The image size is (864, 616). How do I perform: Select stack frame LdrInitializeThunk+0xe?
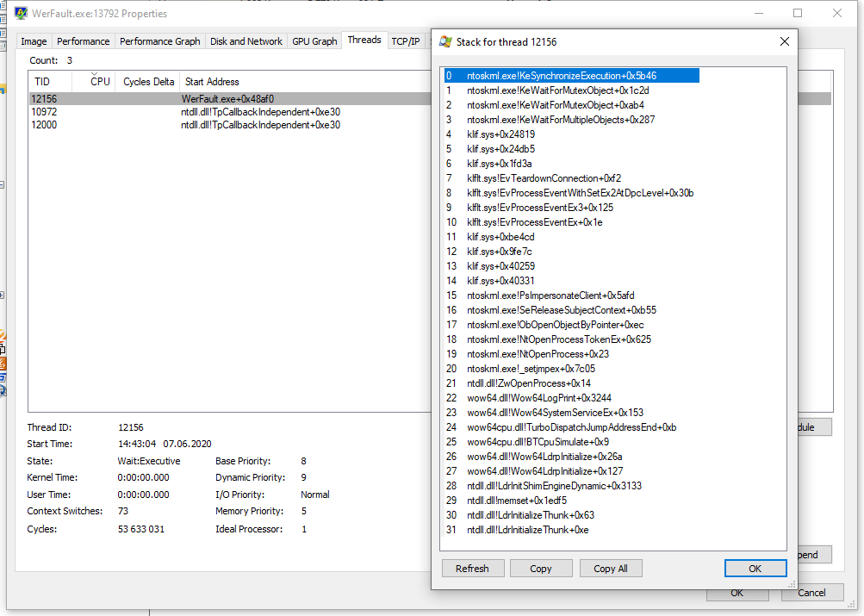tap(572, 530)
